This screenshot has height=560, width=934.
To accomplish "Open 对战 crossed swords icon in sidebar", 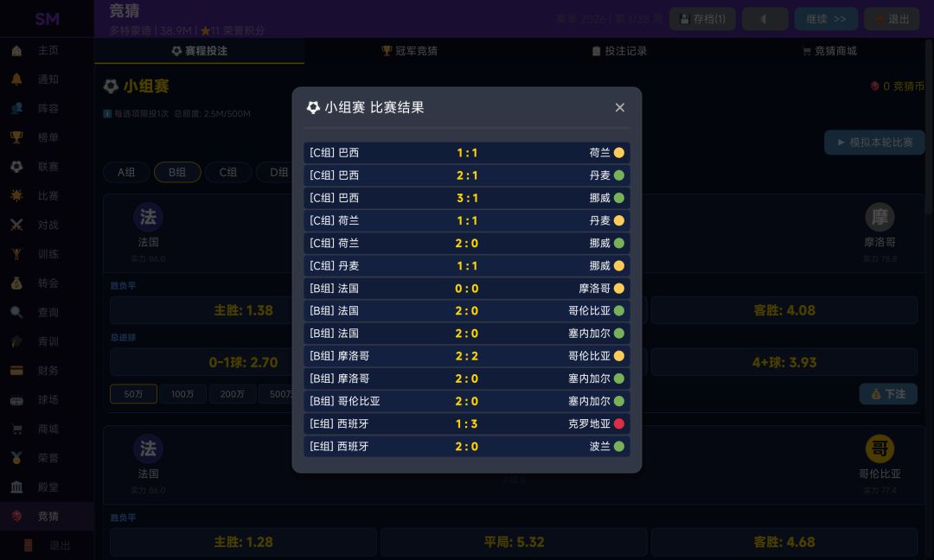I will (x=16, y=225).
